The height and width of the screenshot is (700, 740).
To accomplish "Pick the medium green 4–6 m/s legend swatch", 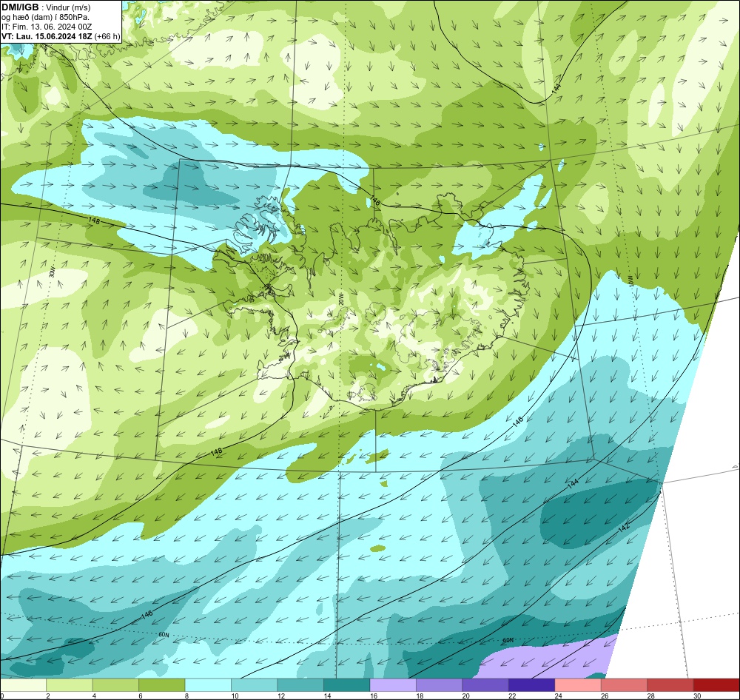I will [115, 685].
